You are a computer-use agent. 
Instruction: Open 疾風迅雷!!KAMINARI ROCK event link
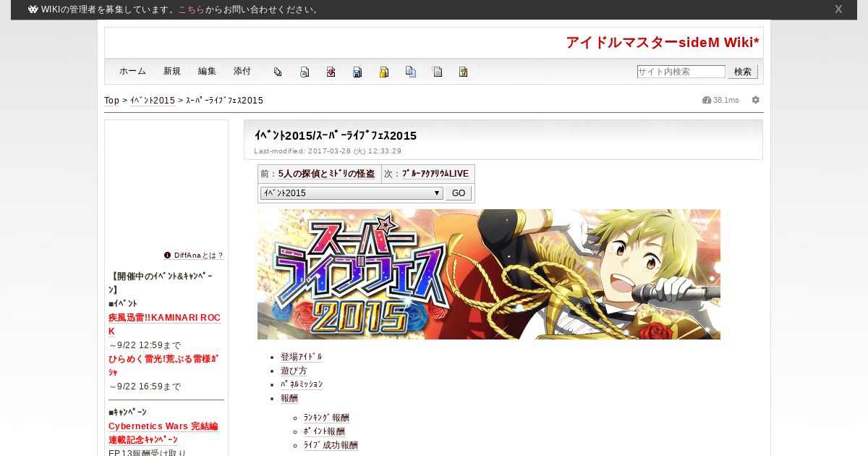click(x=164, y=324)
